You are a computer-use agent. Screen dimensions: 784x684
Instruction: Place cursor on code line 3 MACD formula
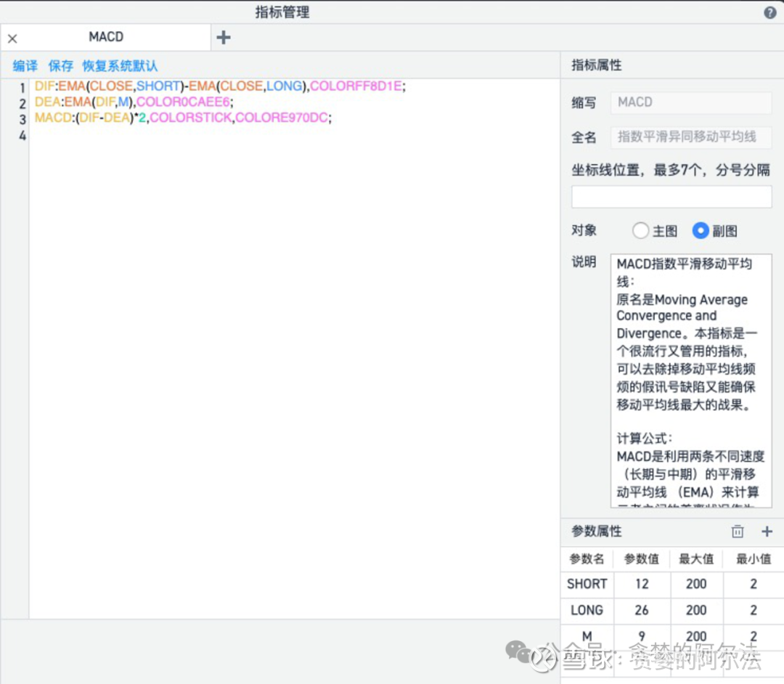pyautogui.click(x=145, y=118)
